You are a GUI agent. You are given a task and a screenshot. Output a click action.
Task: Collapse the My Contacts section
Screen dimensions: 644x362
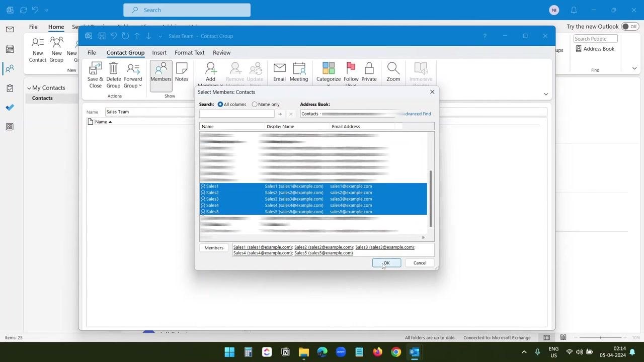tap(29, 88)
